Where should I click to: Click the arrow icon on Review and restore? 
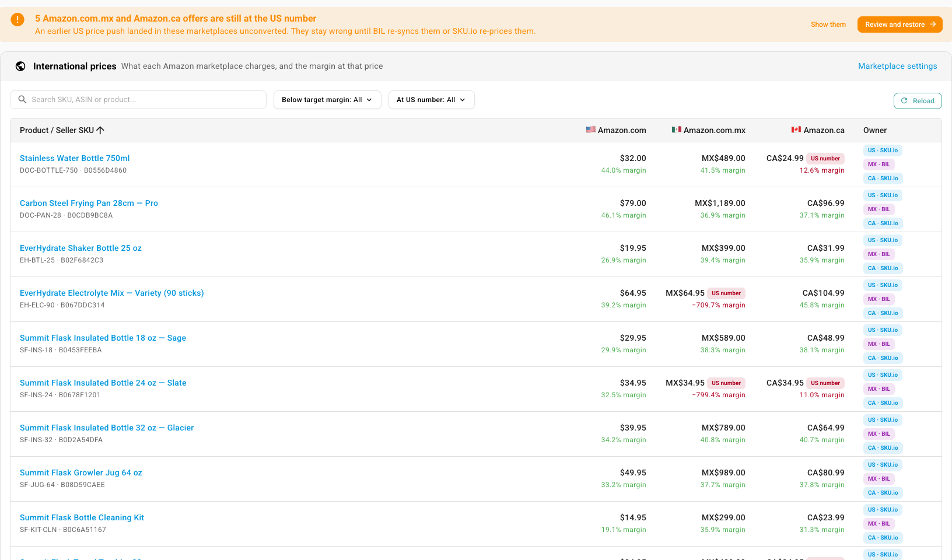(933, 24)
